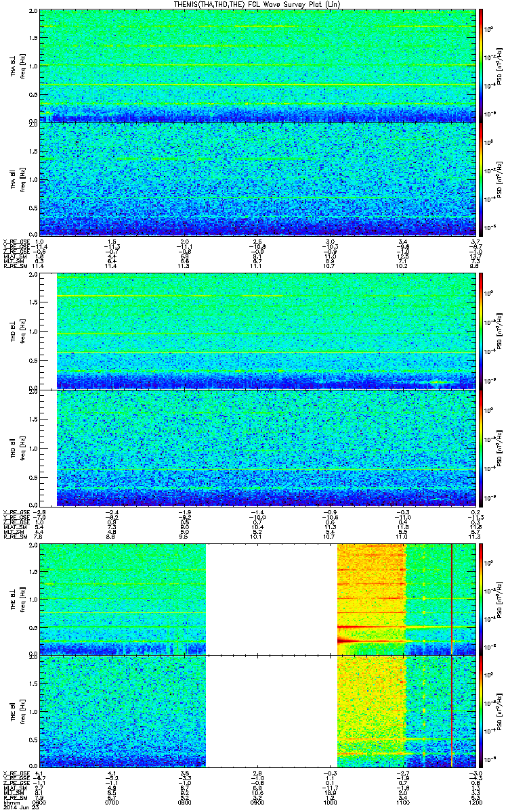Click the 2.0 frequency tick on the top THA panel
Viewport: 508px width, 812px height.
pos(33,12)
